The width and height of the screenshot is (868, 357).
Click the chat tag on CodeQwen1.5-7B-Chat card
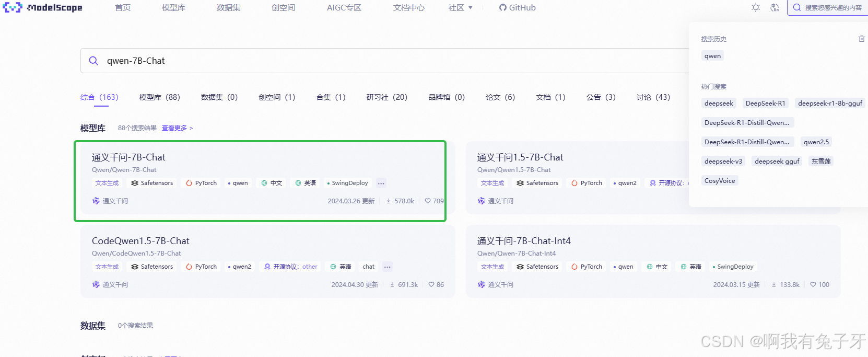point(369,267)
